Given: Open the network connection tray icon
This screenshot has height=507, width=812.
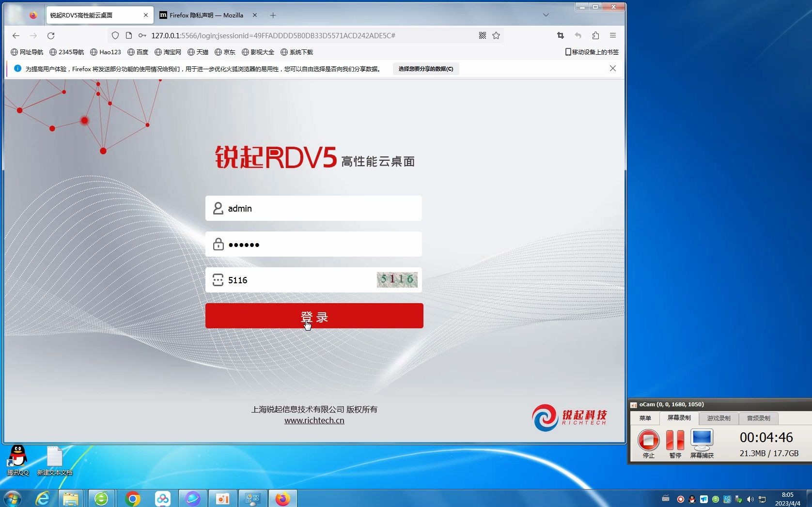Looking at the screenshot, I should coord(762,499).
